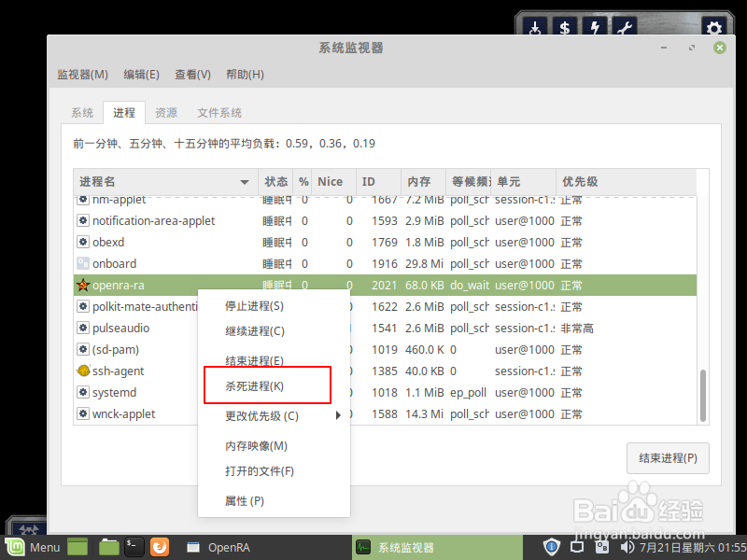Click the 结束进程(P) button
The width and height of the screenshot is (747, 560).
pyautogui.click(x=668, y=458)
